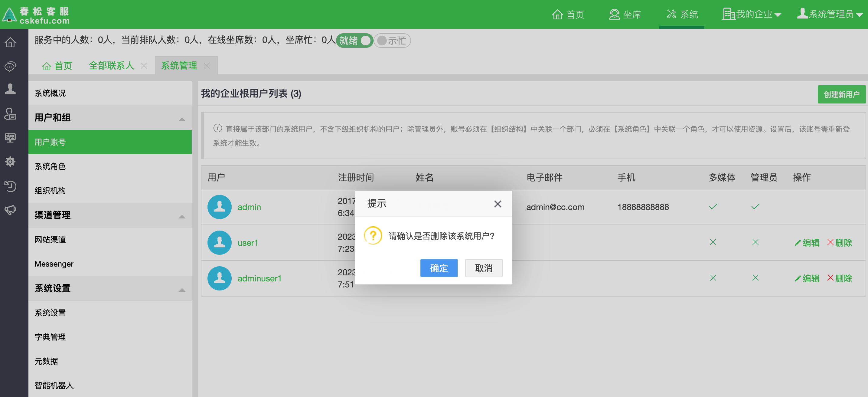Collapse the 用户和组 section

(x=182, y=119)
